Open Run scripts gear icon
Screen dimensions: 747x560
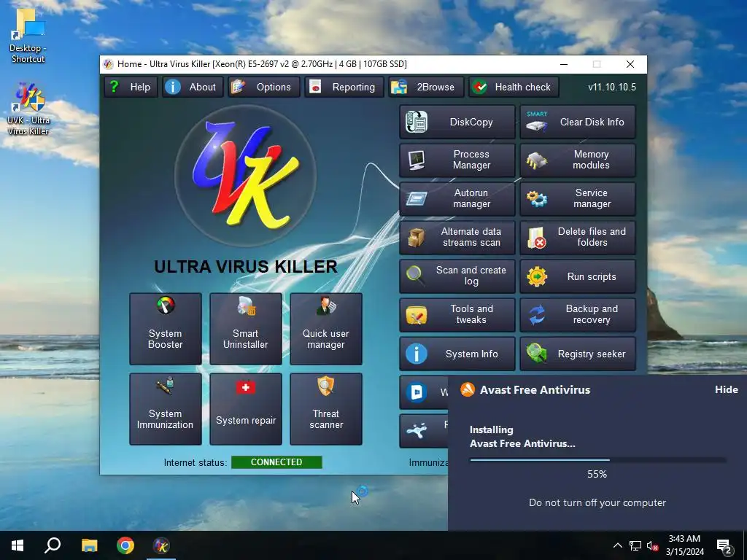point(537,276)
